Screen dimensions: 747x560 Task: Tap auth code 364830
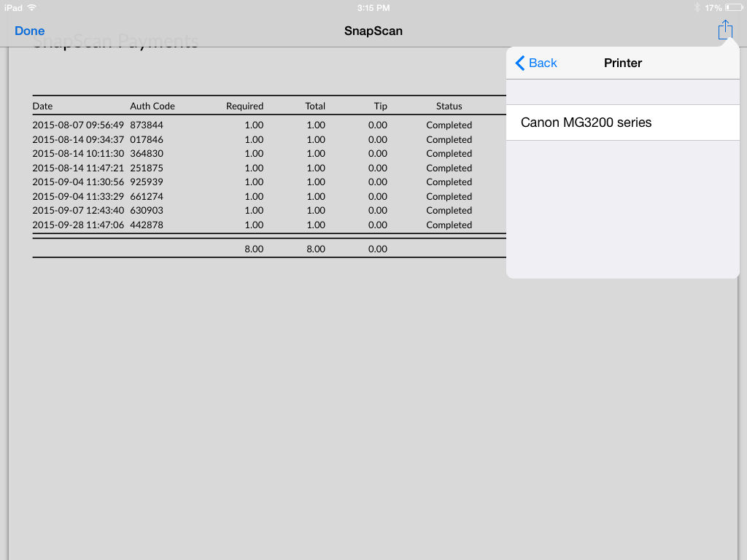pos(147,153)
